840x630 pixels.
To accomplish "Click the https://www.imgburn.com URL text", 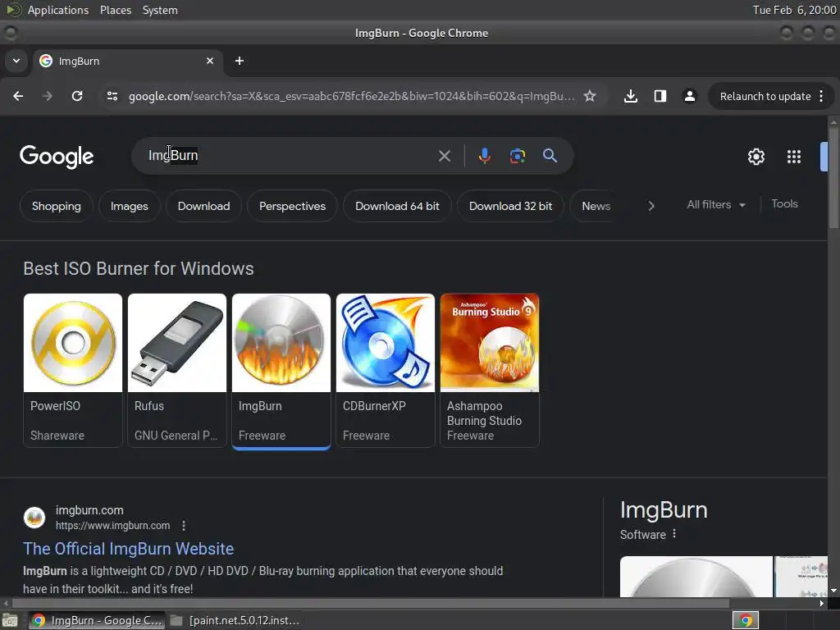I will tap(112, 526).
